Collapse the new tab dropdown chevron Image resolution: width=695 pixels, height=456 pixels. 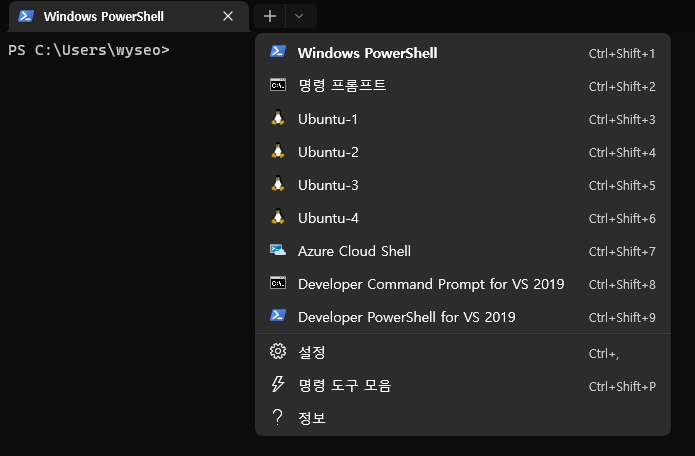pyautogui.click(x=299, y=16)
